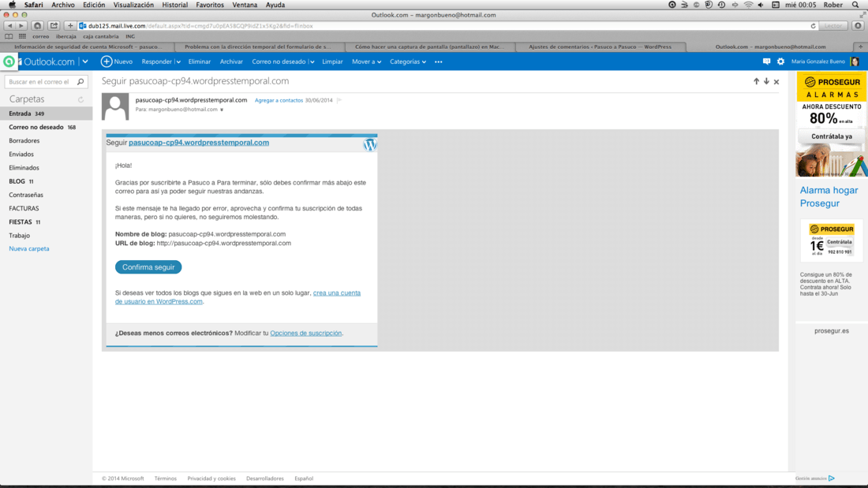This screenshot has height=488, width=868.
Task: Click the More actions ellipsis in toolbar
Action: [x=439, y=62]
